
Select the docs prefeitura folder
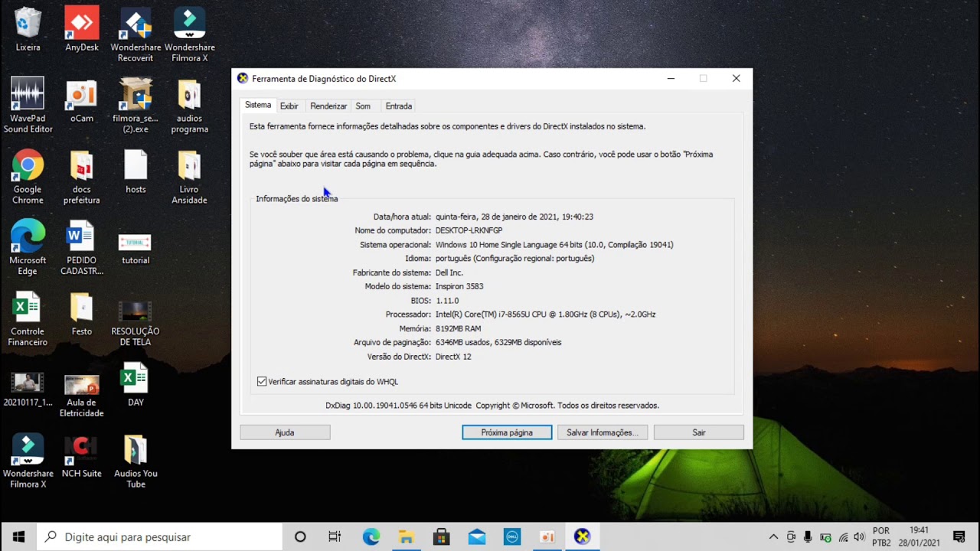(81, 176)
